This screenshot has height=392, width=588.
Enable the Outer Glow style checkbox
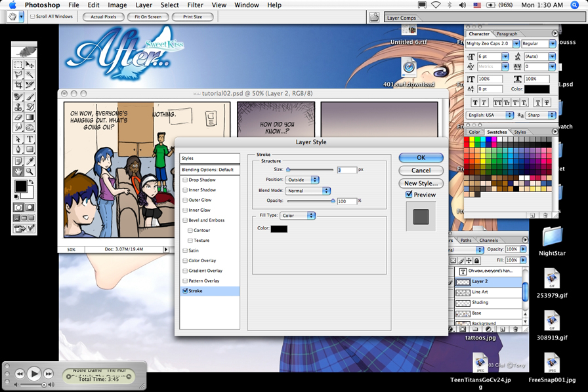click(x=185, y=200)
